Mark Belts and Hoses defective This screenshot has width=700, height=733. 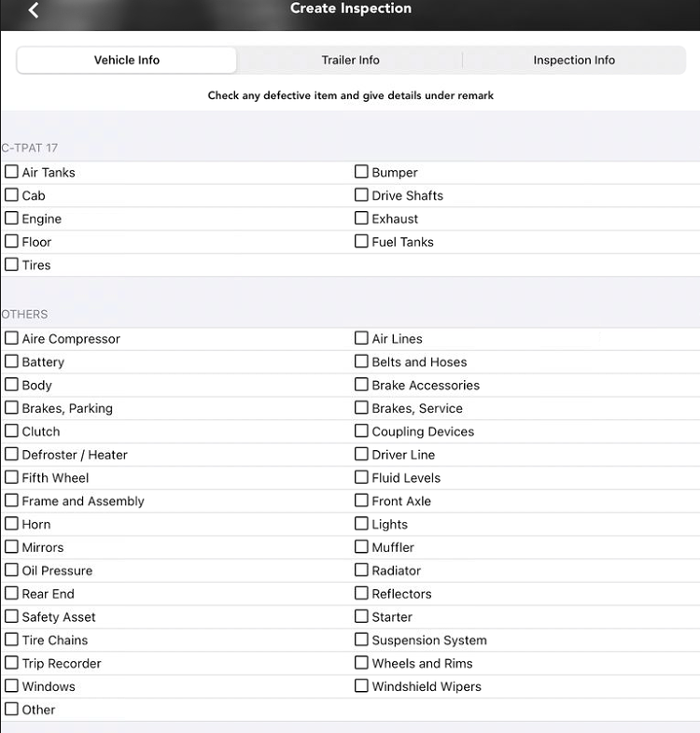click(x=362, y=361)
